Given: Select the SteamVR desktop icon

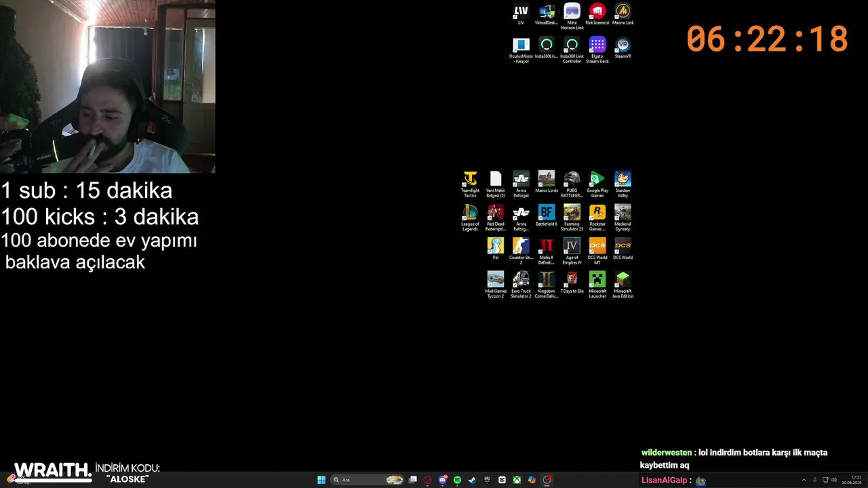Looking at the screenshot, I should click(623, 48).
